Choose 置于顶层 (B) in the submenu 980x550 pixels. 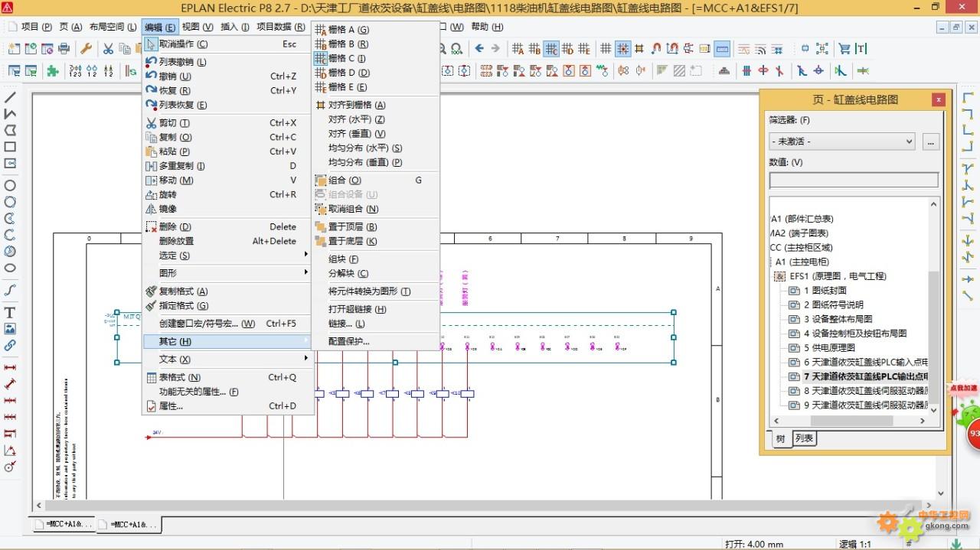(377, 227)
